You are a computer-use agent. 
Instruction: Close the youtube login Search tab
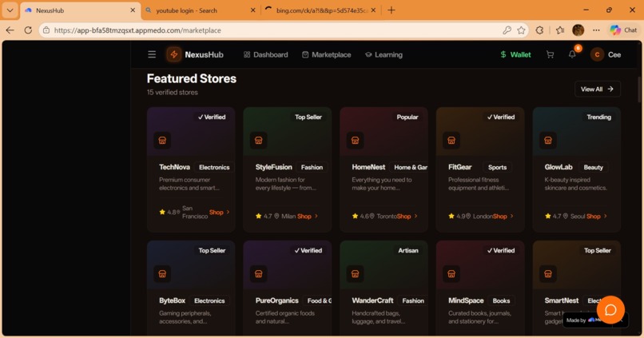[x=253, y=10]
